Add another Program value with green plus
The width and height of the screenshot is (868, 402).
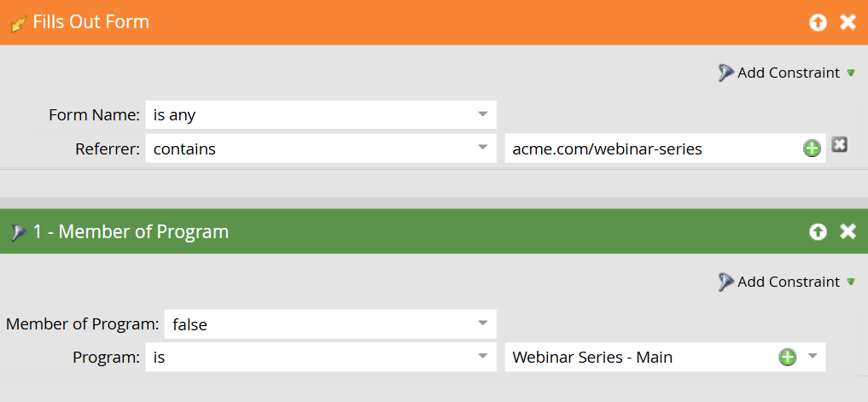787,358
